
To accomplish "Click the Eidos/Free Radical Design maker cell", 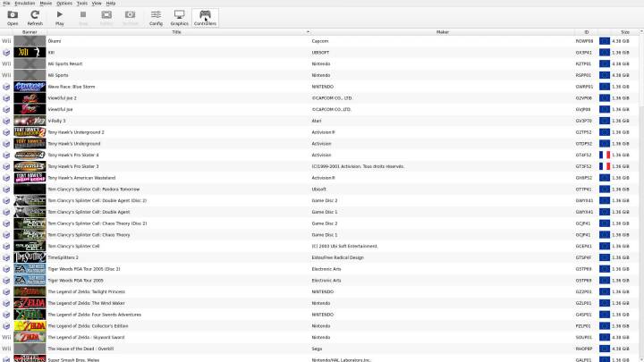I will point(338,257).
